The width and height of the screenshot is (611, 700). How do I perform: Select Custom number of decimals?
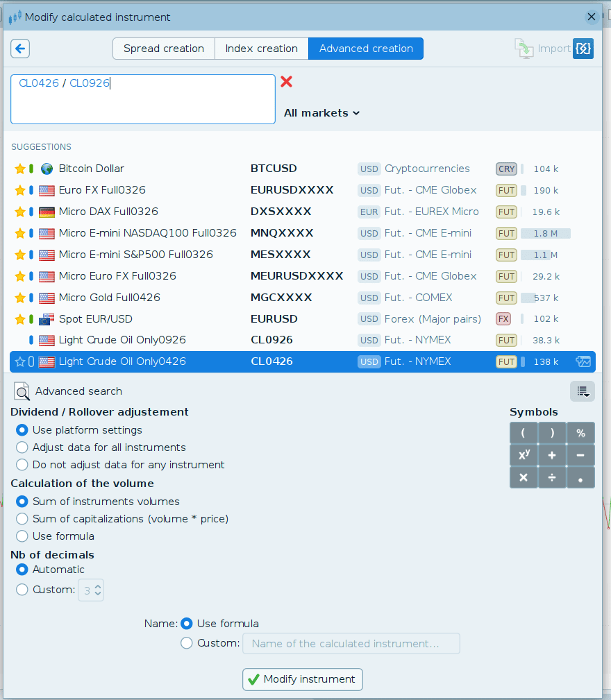[22, 590]
